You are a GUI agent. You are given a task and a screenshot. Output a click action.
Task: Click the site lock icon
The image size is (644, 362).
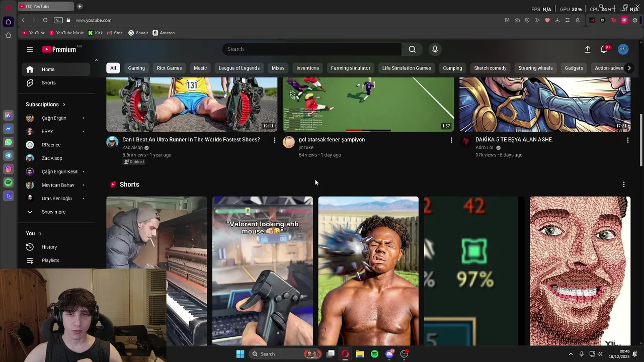tap(68, 20)
